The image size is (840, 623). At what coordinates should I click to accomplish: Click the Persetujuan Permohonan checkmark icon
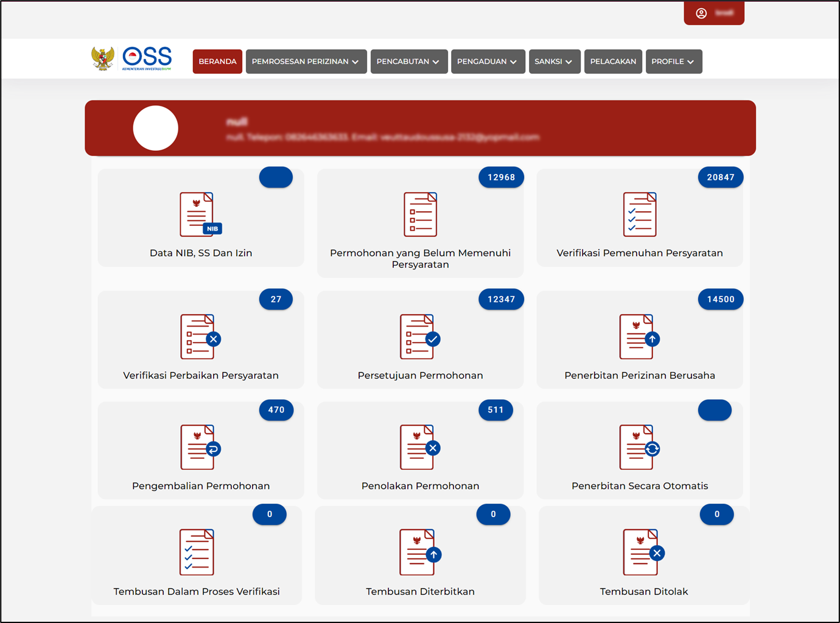click(420, 336)
